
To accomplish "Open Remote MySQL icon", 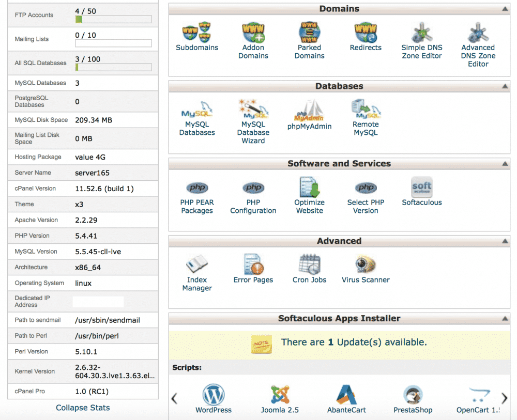I will [366, 109].
